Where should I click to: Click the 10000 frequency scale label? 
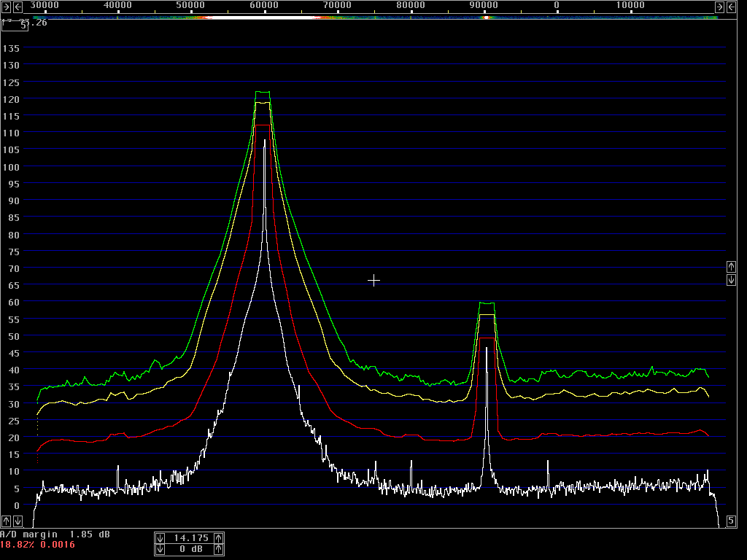tap(630, 5)
